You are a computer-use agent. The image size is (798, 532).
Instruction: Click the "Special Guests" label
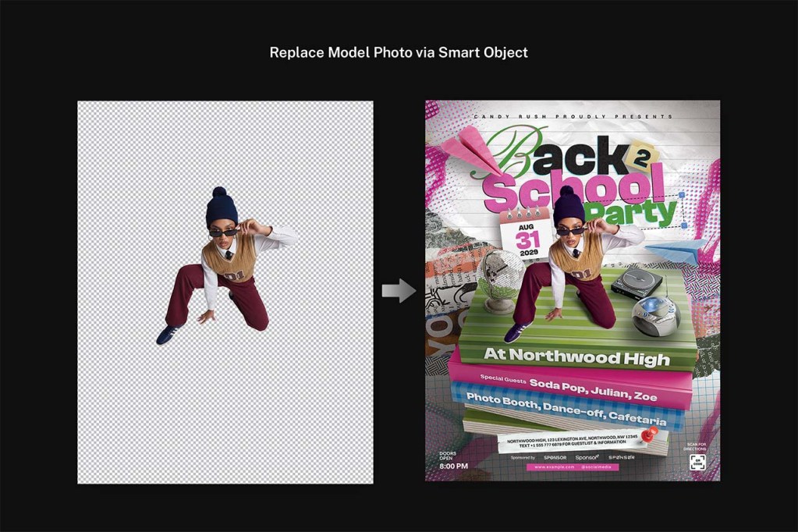point(503,379)
